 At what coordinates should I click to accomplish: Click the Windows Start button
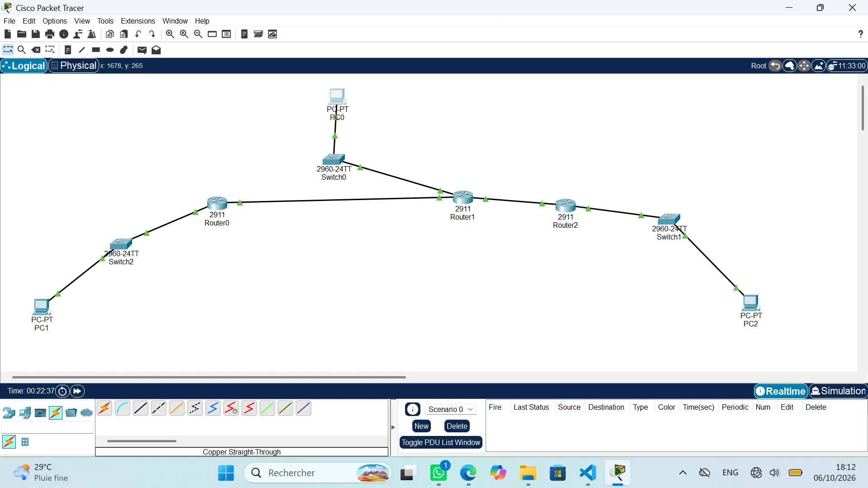[x=226, y=473]
